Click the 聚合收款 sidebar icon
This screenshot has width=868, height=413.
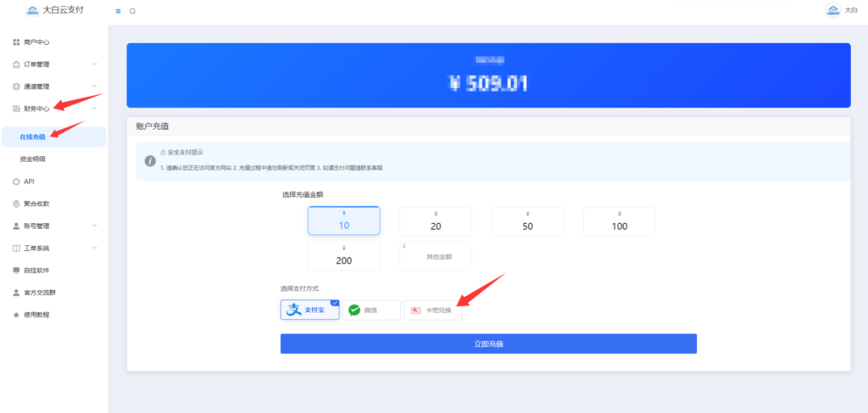click(x=16, y=204)
